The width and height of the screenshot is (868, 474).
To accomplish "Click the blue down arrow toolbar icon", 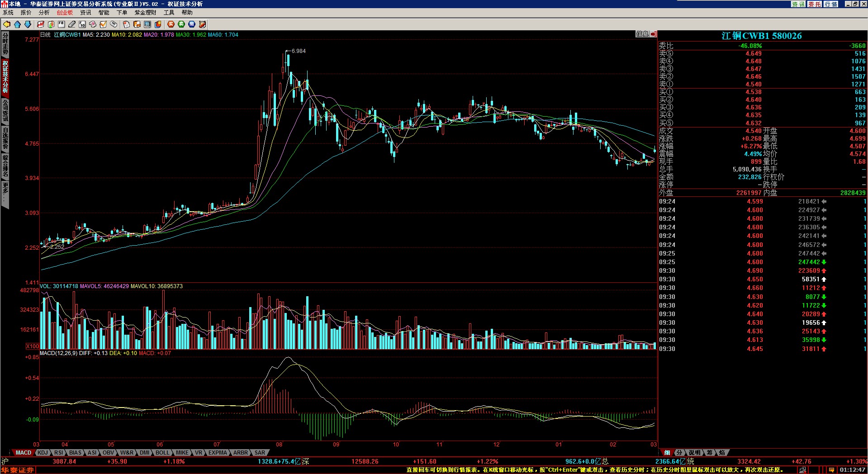I will tap(28, 24).
